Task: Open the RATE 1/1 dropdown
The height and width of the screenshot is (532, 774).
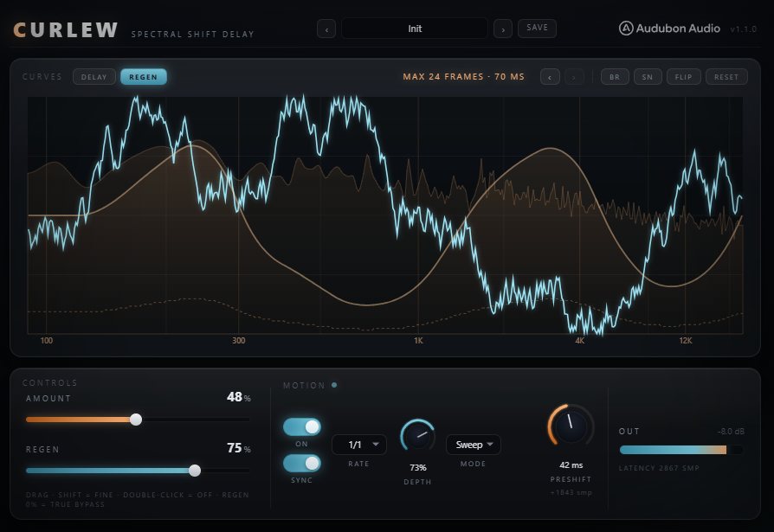Action: point(359,445)
